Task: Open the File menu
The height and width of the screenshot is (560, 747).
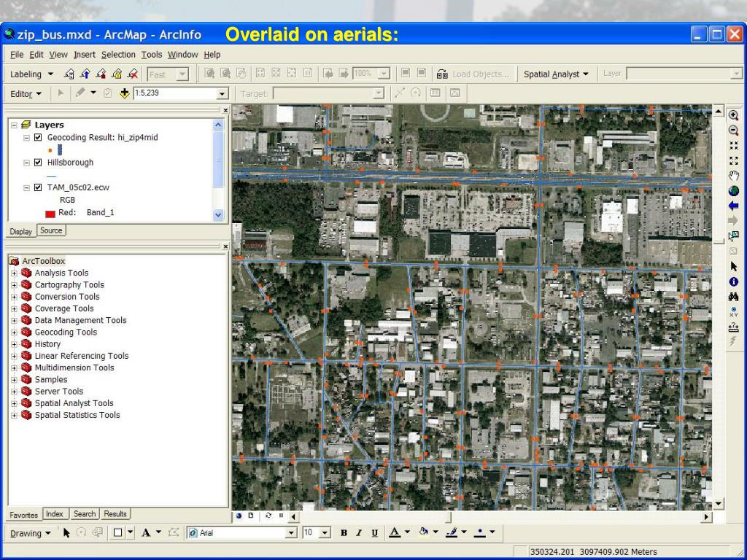Action: coord(17,55)
